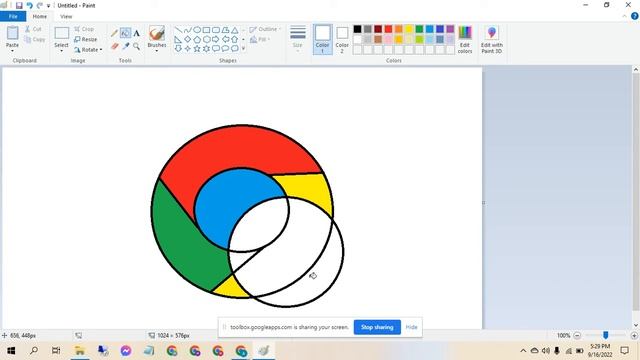Image resolution: width=640 pixels, height=360 pixels.
Task: Click the Crop button
Action: [x=84, y=29]
